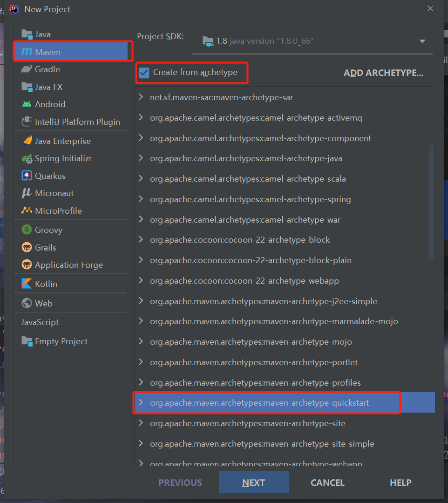Expand the camel-archetype-spring node
This screenshot has width=448, height=503.
141,199
